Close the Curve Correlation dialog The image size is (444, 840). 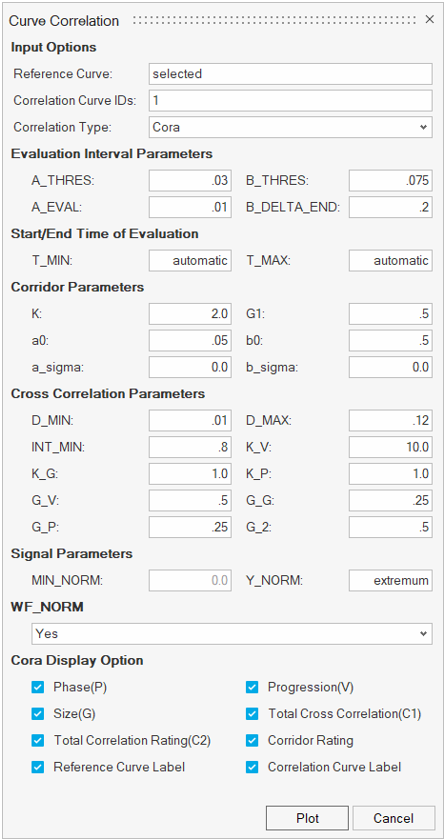(x=430, y=20)
